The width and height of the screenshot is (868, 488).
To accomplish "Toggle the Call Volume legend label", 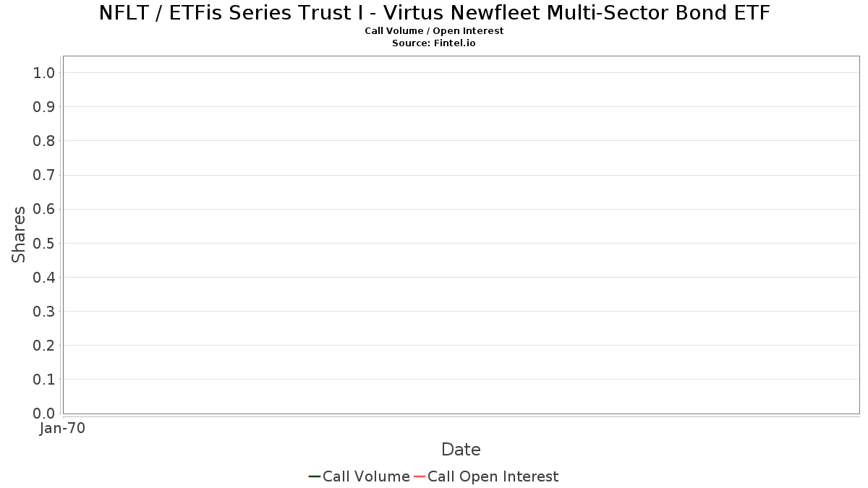I will coord(366,476).
